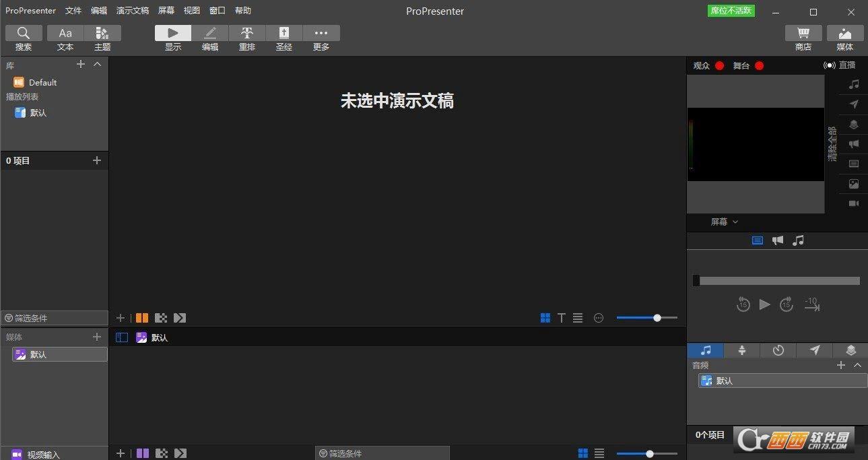Clear the video input camera icon
This screenshot has height=460, width=868.
point(854,203)
